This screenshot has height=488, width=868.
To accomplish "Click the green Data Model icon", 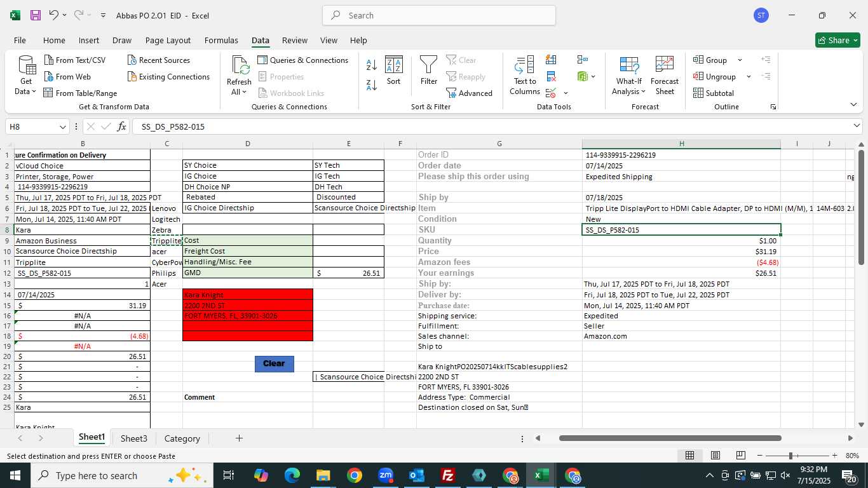I will (583, 77).
